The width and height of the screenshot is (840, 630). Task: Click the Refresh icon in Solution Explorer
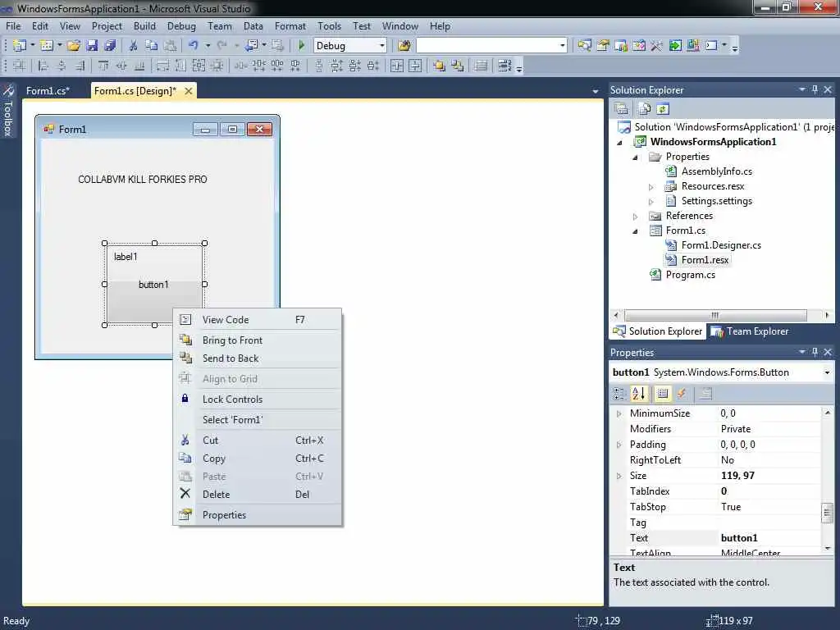[x=663, y=109]
